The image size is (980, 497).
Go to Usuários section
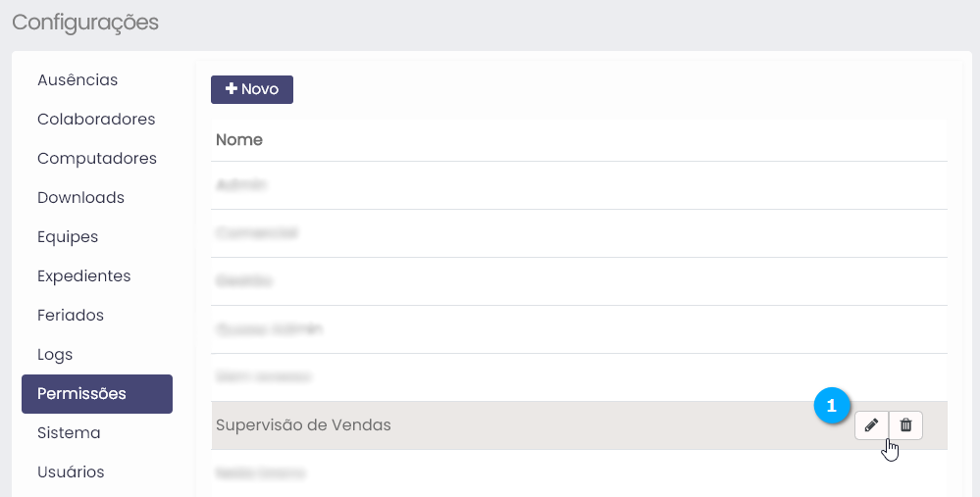tap(71, 472)
